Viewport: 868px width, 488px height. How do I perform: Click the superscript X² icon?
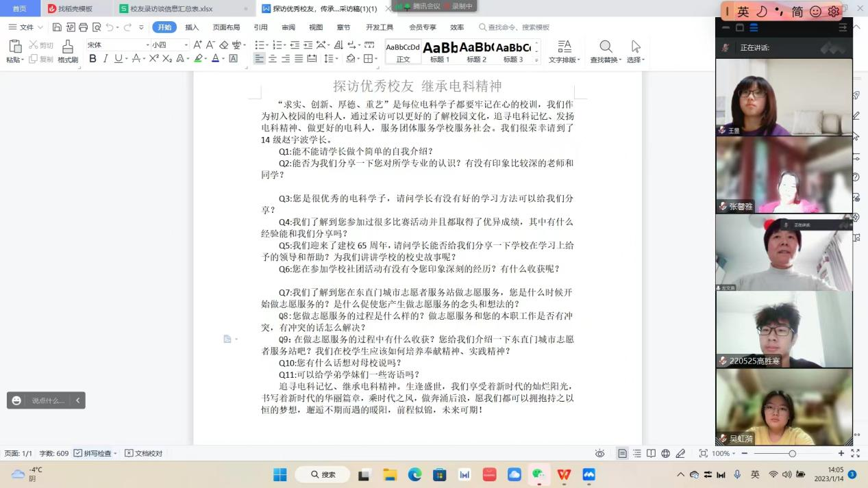(x=154, y=58)
